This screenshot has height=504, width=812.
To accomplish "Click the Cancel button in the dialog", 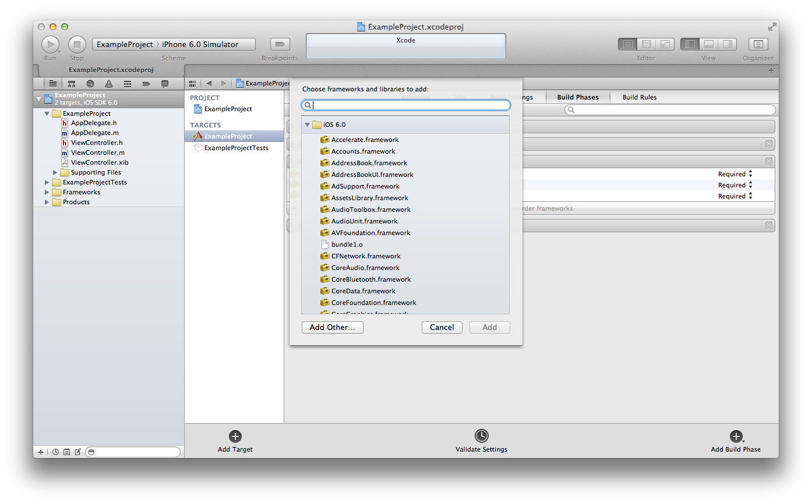I will click(442, 327).
